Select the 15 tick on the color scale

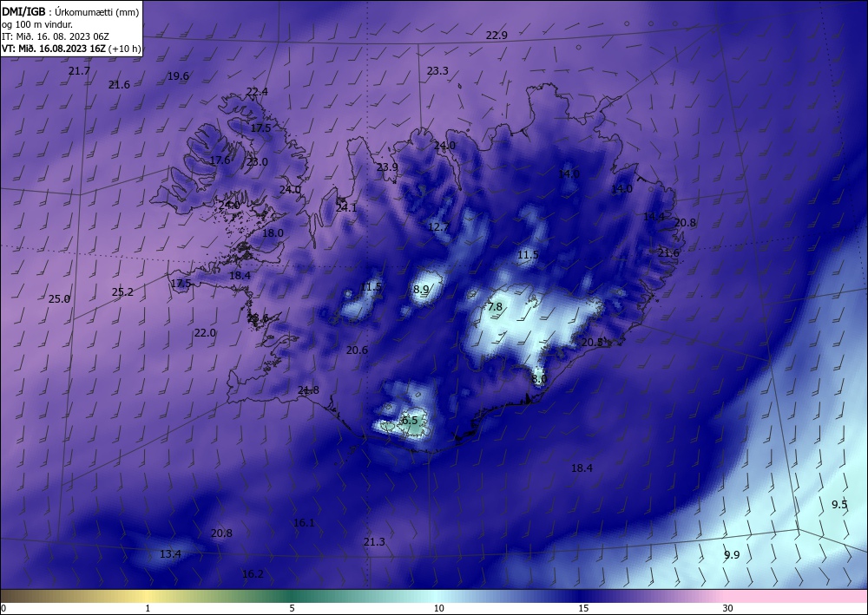point(583,609)
